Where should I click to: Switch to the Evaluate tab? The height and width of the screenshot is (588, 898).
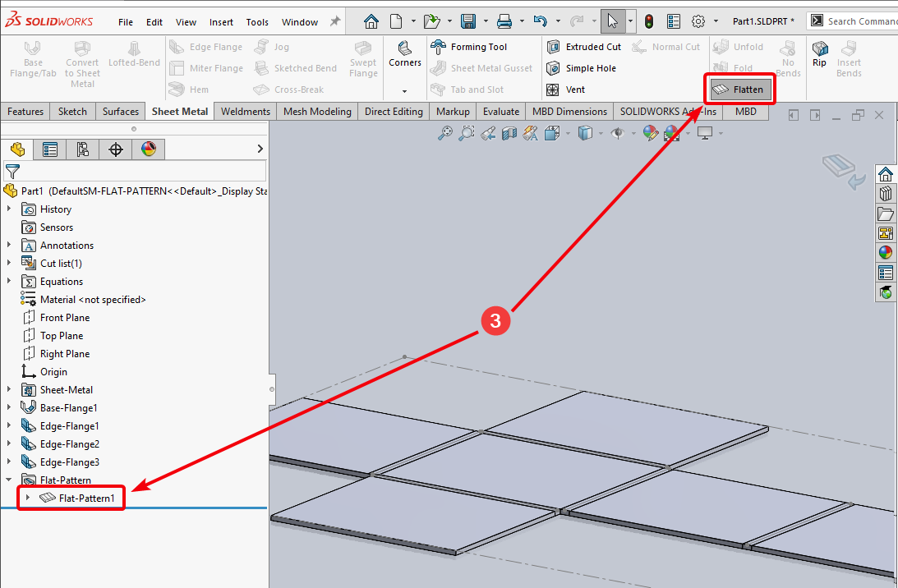[501, 112]
